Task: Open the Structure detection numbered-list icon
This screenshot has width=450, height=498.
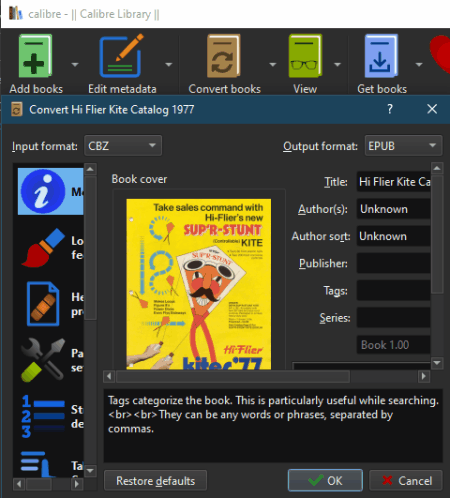Action: coord(43,416)
